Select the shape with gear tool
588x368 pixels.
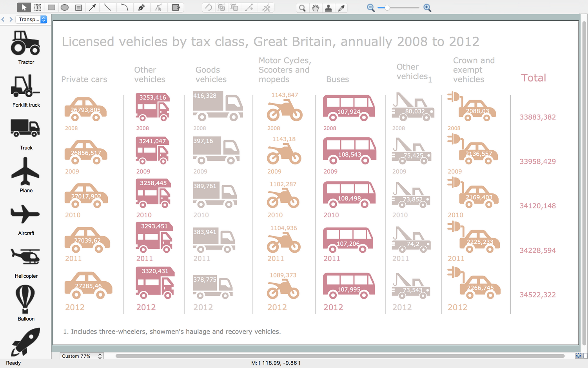point(176,7)
